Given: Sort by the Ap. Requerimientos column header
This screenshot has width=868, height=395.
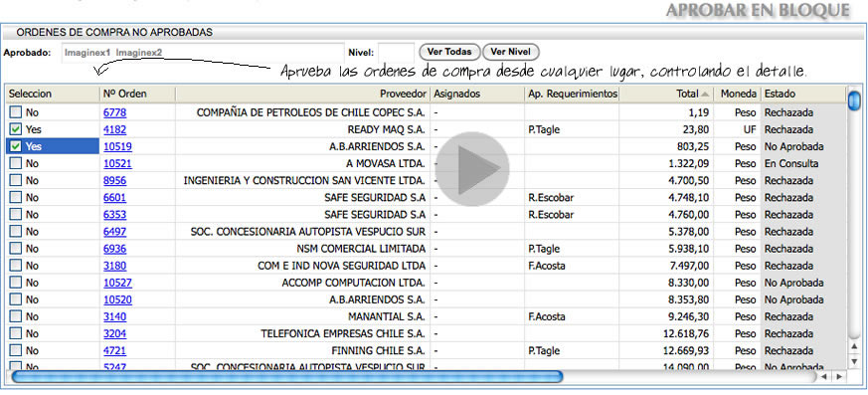Looking at the screenshot, I should pyautogui.click(x=572, y=95).
